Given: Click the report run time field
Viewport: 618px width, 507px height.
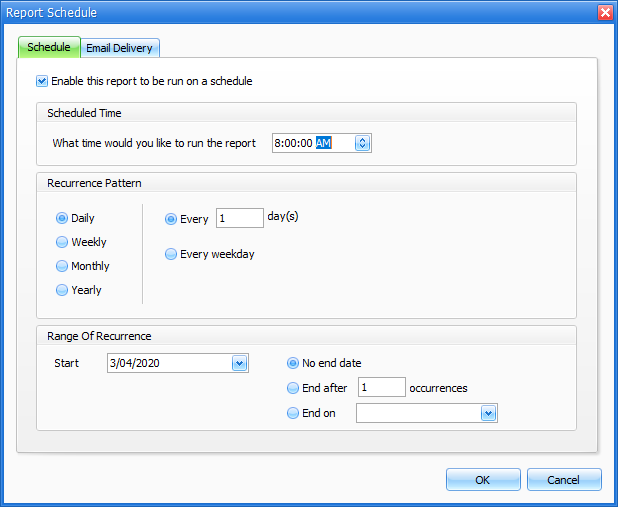Looking at the screenshot, I should coord(312,143).
